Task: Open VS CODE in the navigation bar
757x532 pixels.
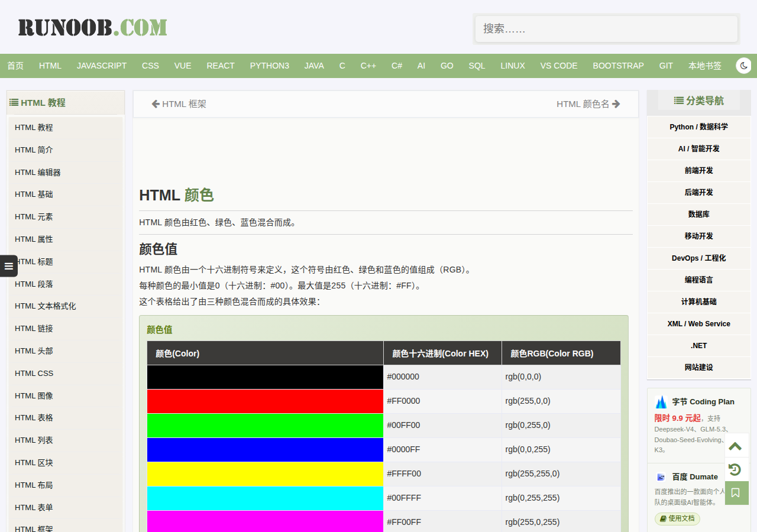Action: pos(559,66)
